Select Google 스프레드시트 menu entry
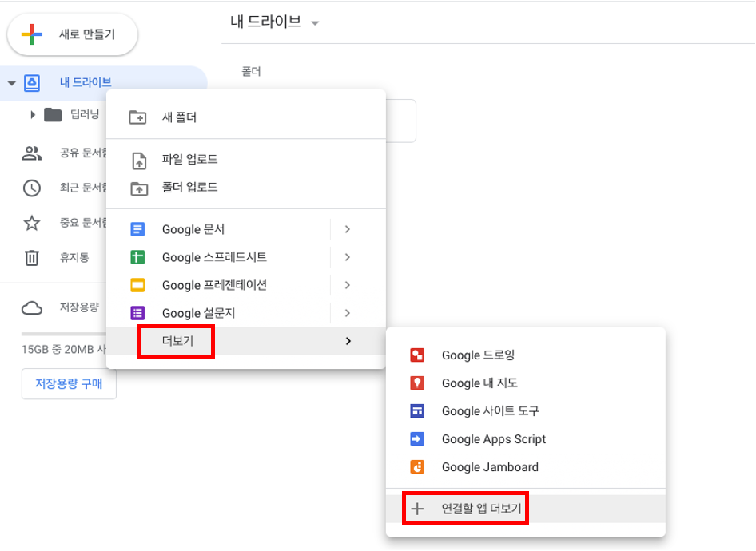Image resolution: width=756 pixels, height=551 pixels. (246, 257)
